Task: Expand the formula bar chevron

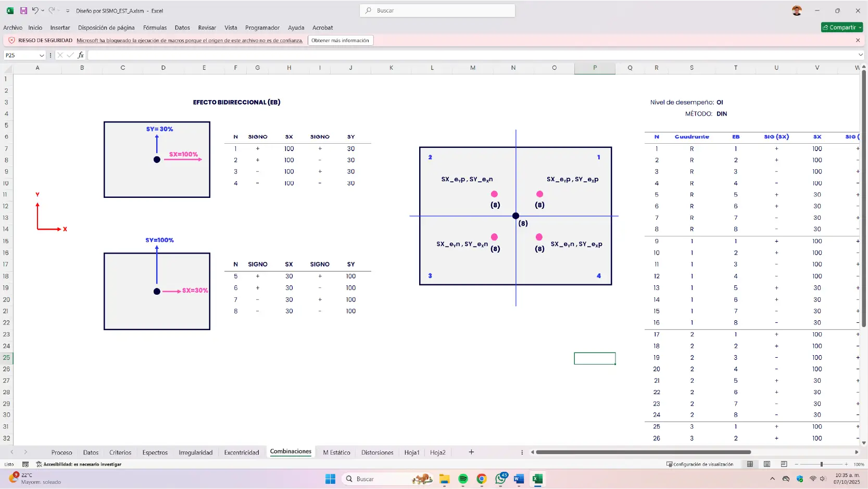Action: (860, 55)
